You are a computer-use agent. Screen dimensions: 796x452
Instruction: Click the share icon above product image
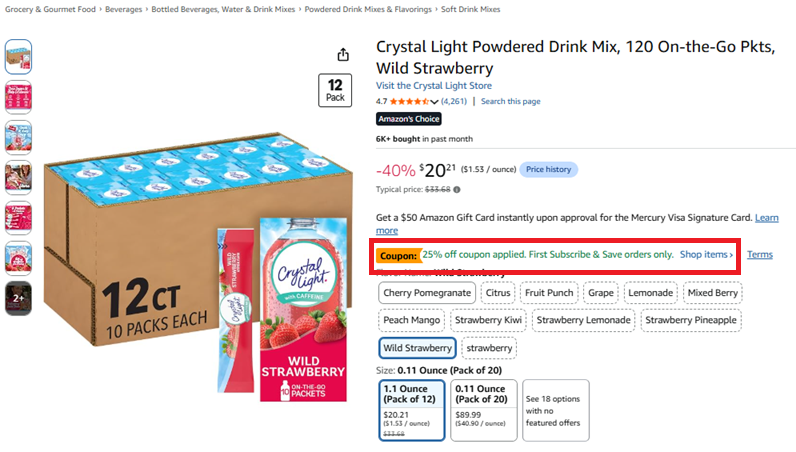343,54
